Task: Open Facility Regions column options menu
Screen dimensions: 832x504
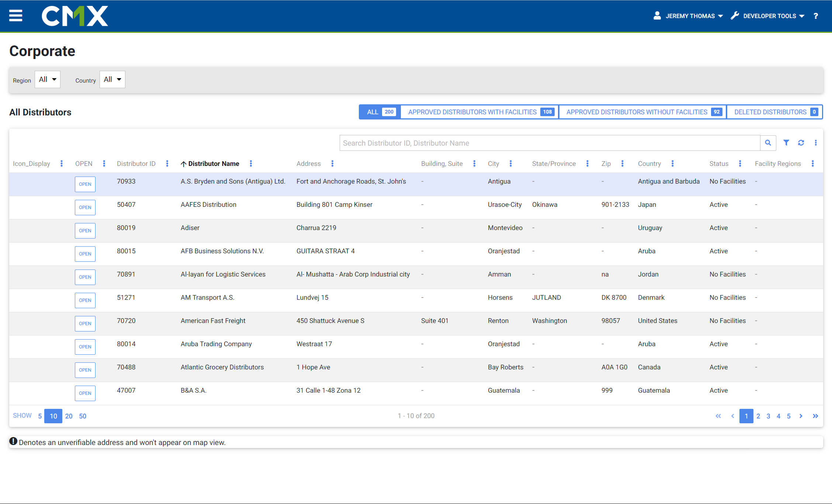Action: tap(813, 164)
